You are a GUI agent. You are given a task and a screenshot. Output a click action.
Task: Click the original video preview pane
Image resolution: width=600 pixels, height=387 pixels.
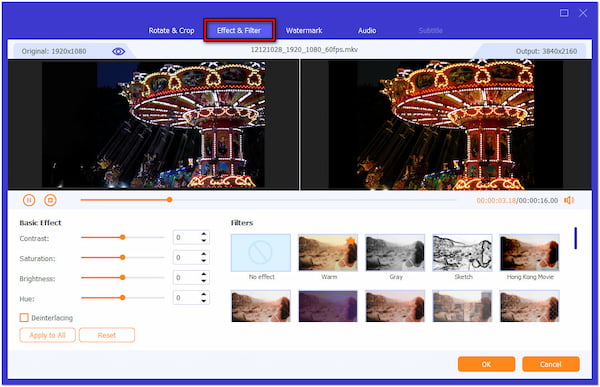(x=153, y=124)
